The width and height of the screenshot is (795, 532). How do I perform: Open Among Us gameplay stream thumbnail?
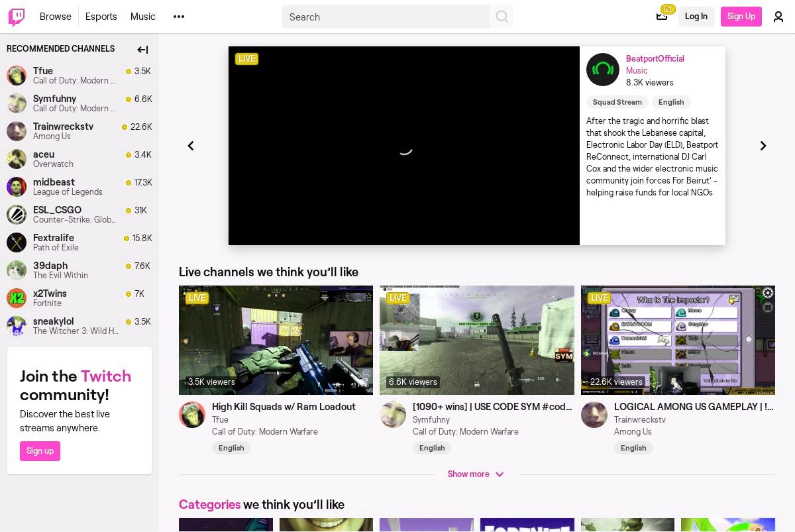pos(678,340)
